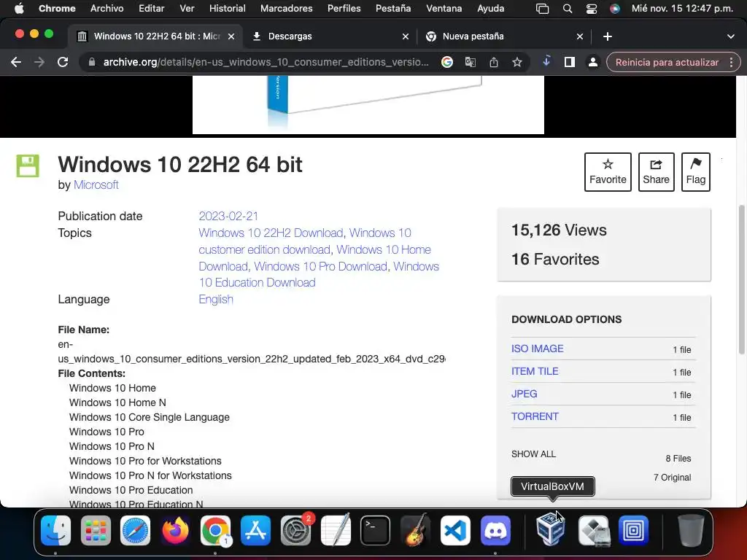Open the Microsoft author link
The width and height of the screenshot is (747, 560).
[x=96, y=184]
